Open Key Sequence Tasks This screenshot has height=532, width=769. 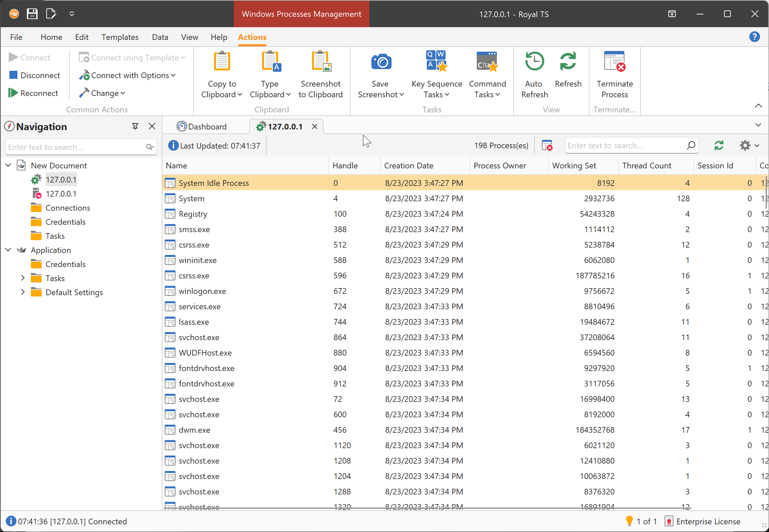pos(437,74)
